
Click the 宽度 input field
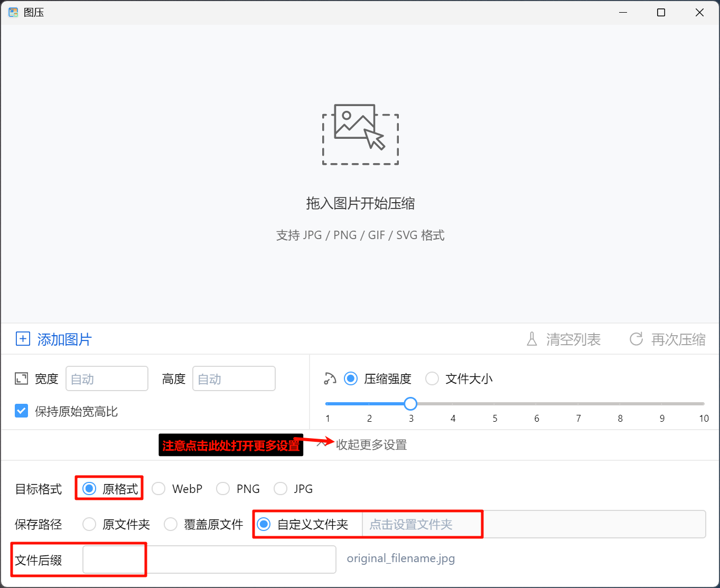click(107, 378)
